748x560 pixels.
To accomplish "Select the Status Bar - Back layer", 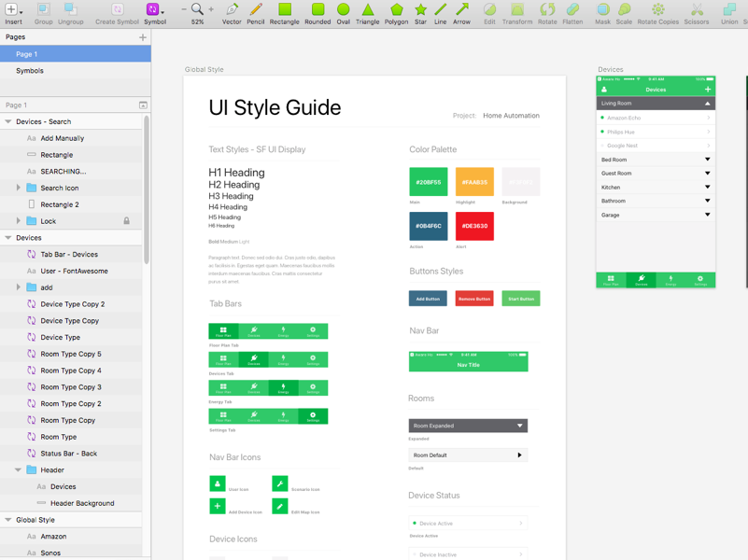I will click(x=71, y=454).
